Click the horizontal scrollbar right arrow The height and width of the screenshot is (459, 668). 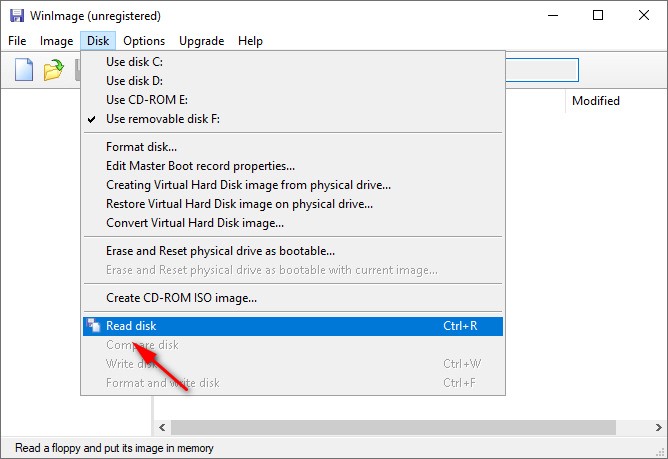pyautogui.click(x=659, y=427)
